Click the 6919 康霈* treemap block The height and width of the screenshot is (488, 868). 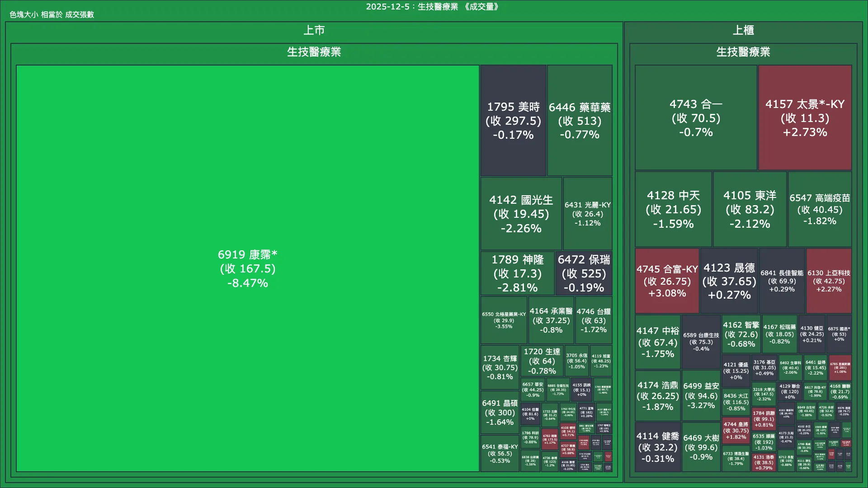click(x=247, y=268)
